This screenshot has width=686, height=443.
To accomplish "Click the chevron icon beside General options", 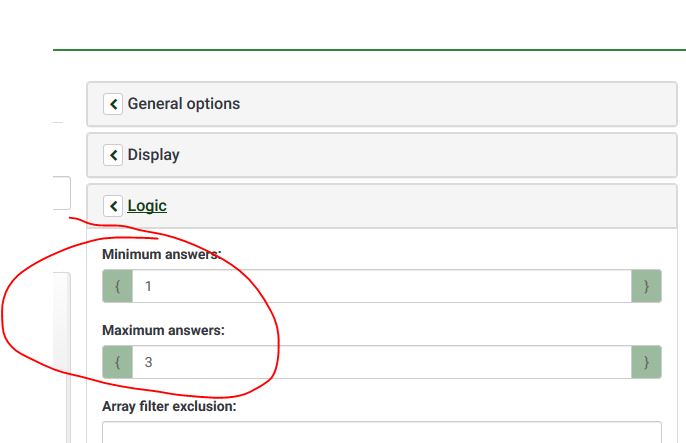I will coord(113,104).
